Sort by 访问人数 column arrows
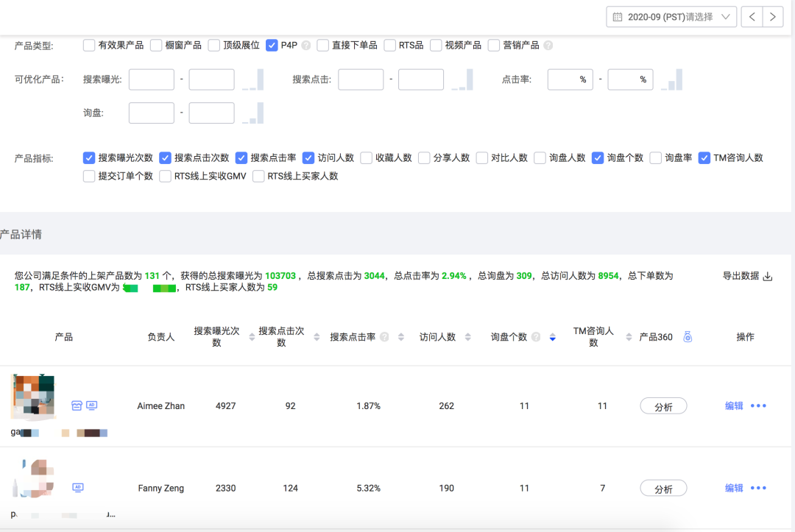This screenshot has height=532, width=795. 469,337
